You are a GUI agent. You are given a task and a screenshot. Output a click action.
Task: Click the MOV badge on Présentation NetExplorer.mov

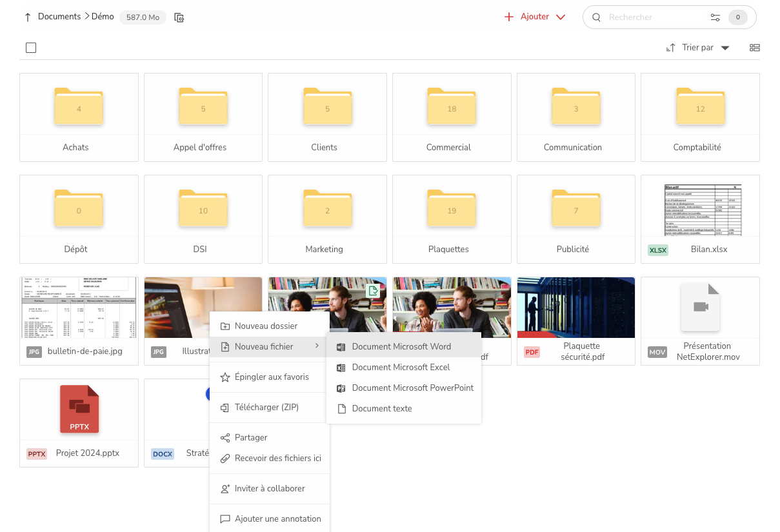point(657,352)
